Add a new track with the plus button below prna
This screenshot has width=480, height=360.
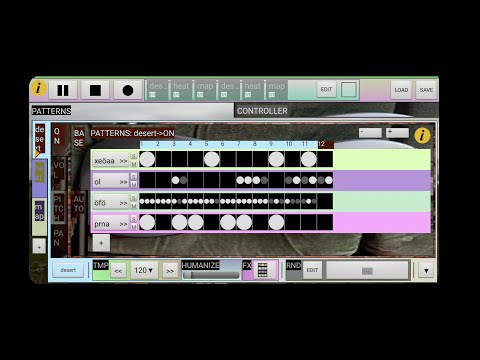(101, 243)
